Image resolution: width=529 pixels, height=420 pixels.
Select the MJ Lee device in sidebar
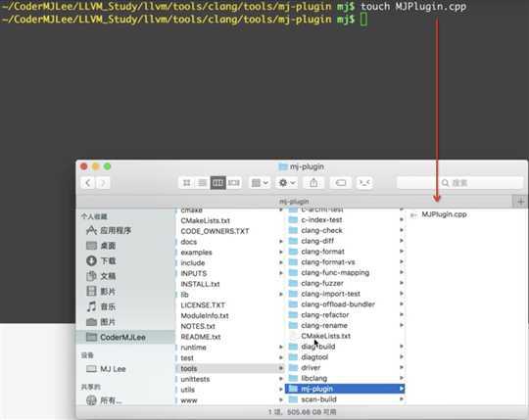coord(113,369)
